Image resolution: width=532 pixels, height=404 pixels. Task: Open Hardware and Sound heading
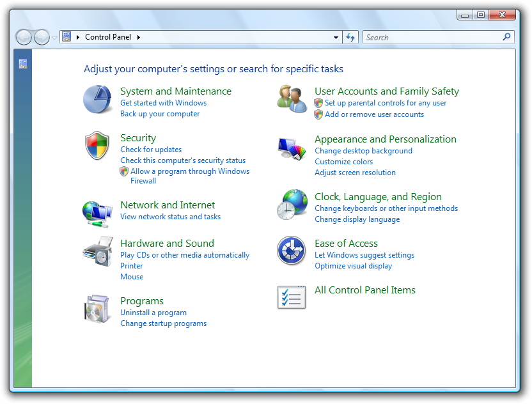[168, 243]
